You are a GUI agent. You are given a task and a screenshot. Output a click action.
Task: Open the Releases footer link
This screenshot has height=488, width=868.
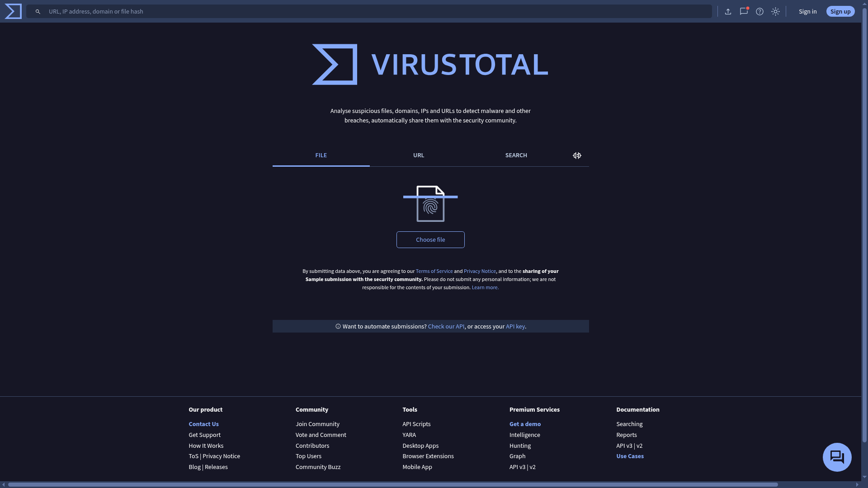216,467
